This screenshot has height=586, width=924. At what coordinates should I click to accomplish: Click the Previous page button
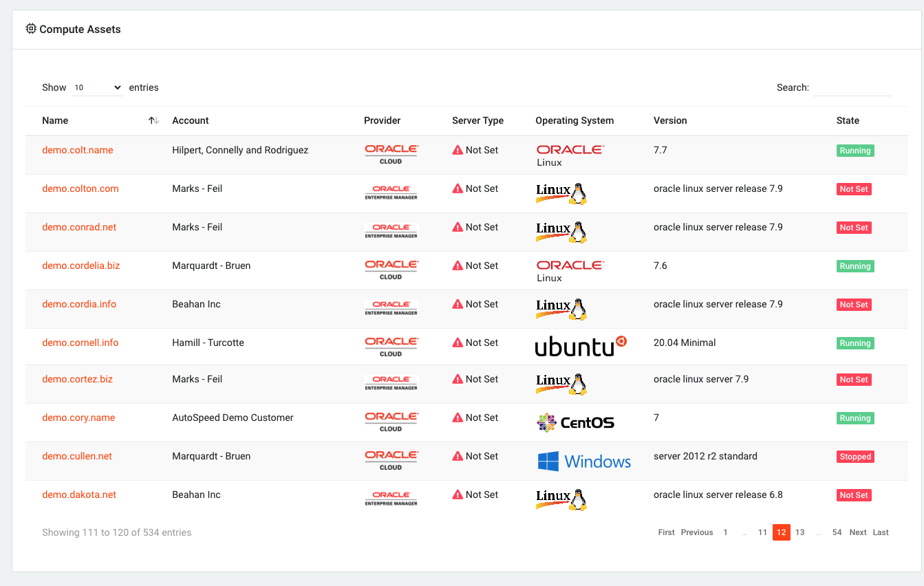pos(697,532)
